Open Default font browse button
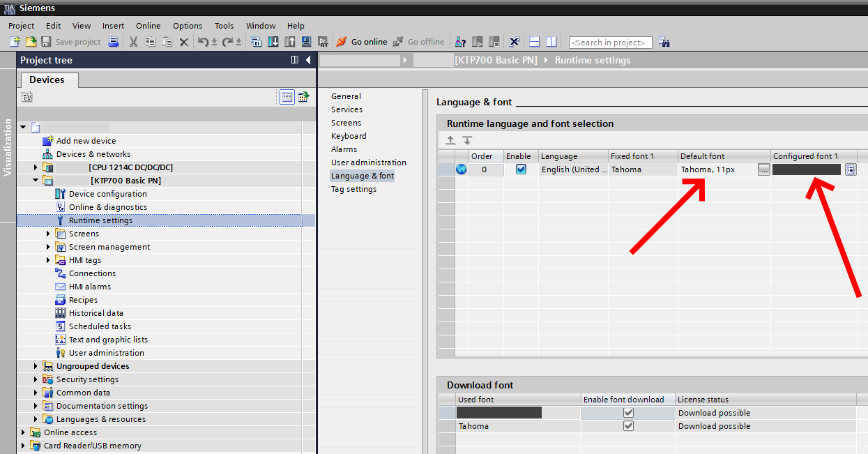This screenshot has height=454, width=868. (x=764, y=169)
